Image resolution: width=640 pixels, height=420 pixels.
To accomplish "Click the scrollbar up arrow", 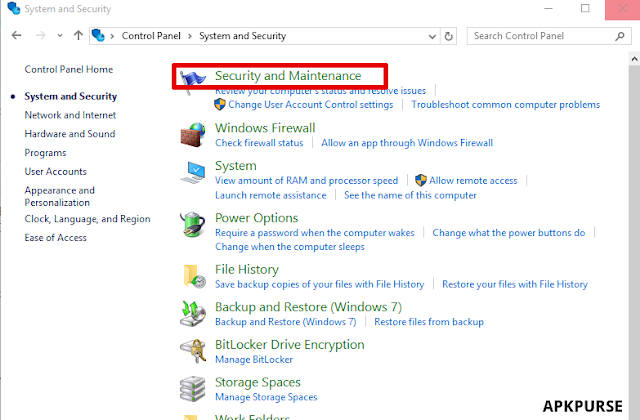I will 634,59.
